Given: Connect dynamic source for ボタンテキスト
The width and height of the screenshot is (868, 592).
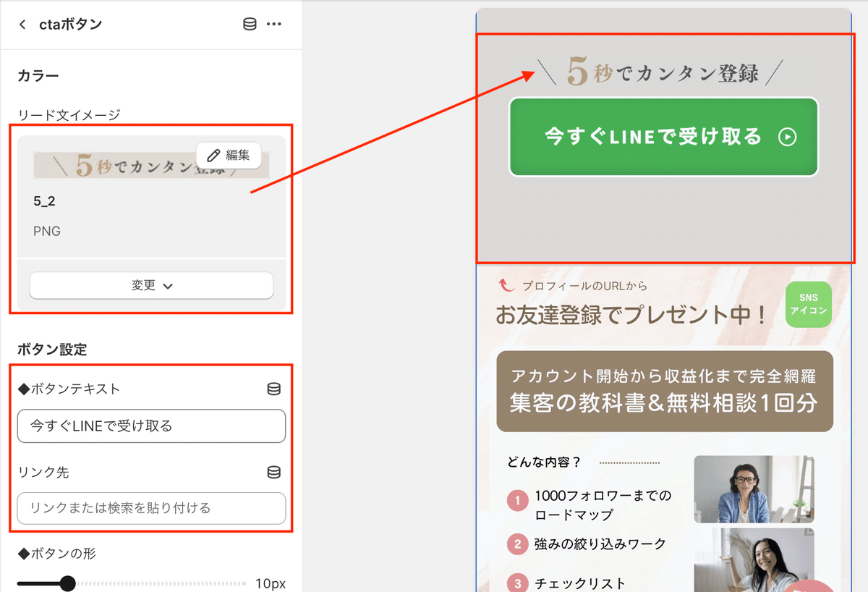Looking at the screenshot, I should (x=274, y=389).
